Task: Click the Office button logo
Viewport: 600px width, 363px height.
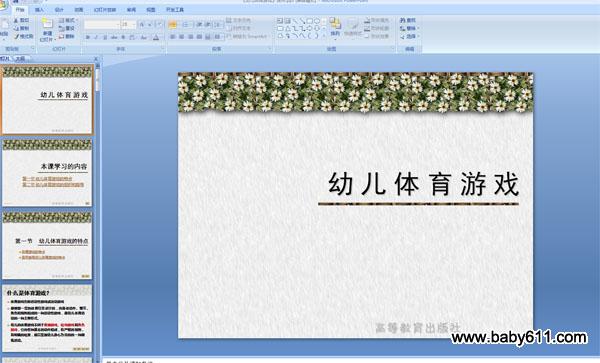Action: (x=3, y=5)
